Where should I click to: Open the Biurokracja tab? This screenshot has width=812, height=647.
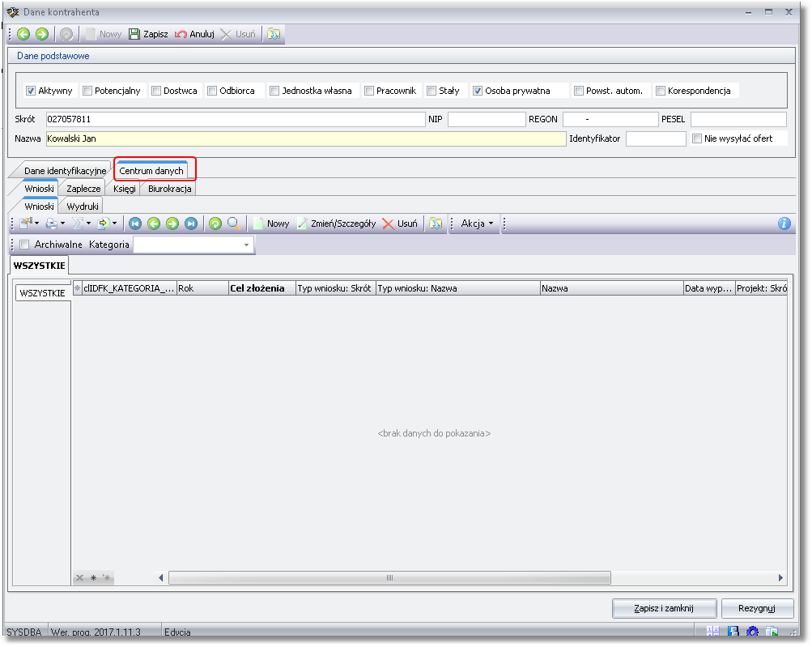(170, 189)
